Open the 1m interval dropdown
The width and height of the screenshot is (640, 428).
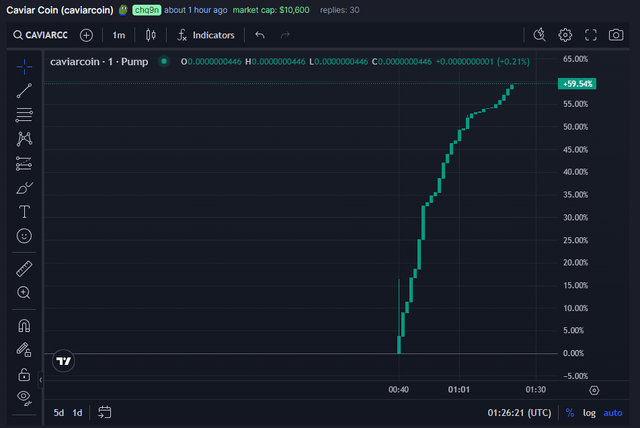118,35
